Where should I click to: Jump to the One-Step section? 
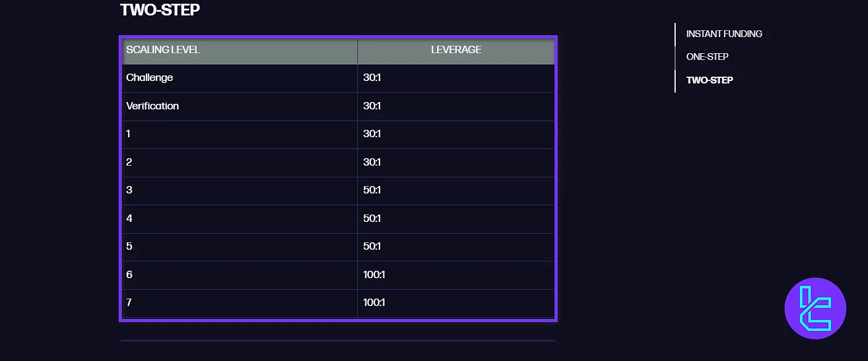coord(707,57)
